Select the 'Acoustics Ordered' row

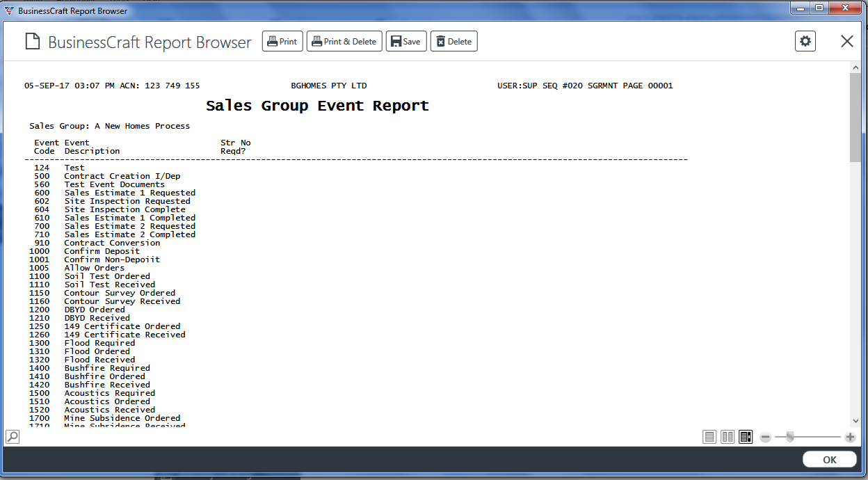point(107,401)
